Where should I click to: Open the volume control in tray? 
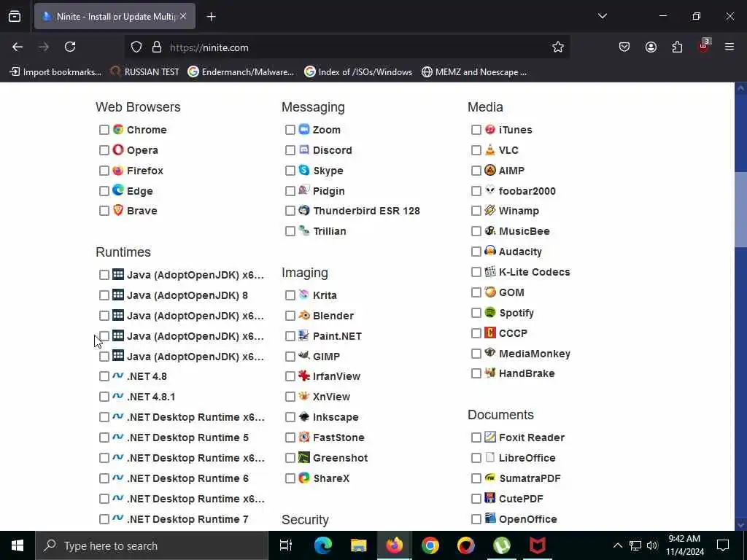[651, 545]
